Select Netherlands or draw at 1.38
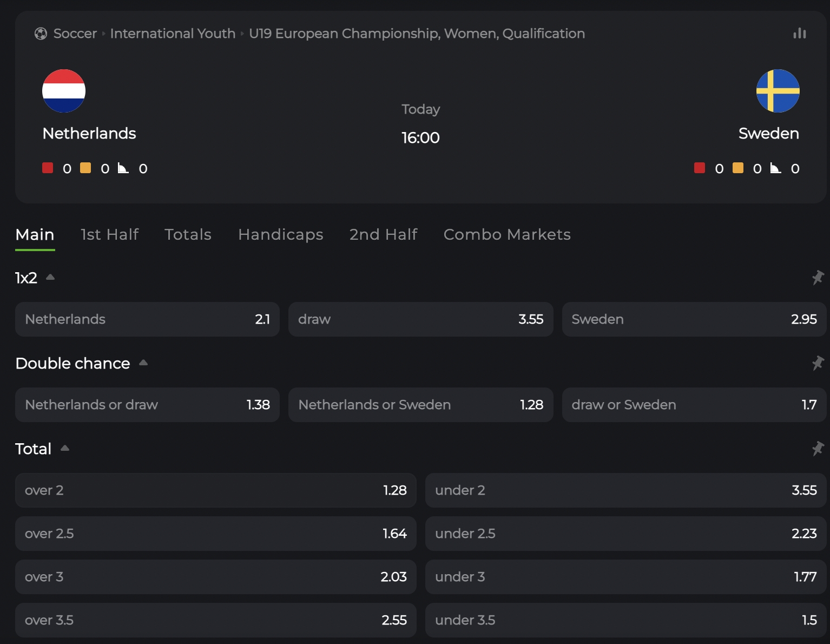Image resolution: width=830 pixels, height=644 pixels. 147,405
